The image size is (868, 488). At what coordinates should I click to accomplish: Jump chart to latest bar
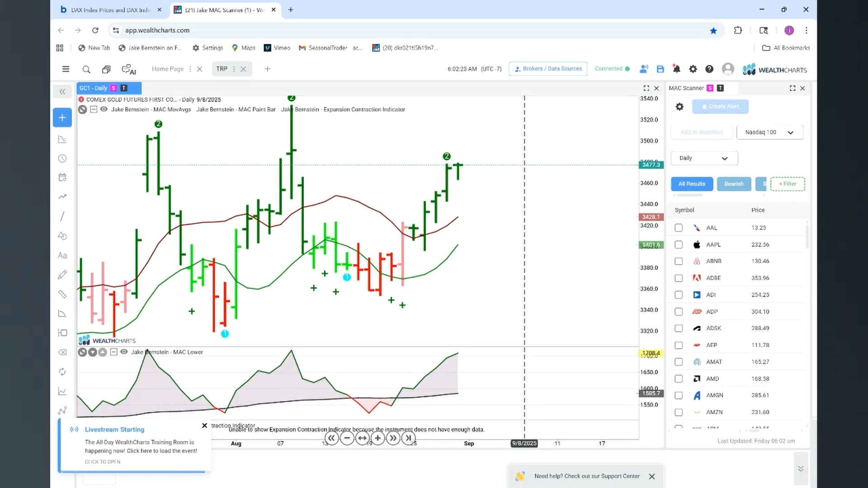click(x=408, y=438)
